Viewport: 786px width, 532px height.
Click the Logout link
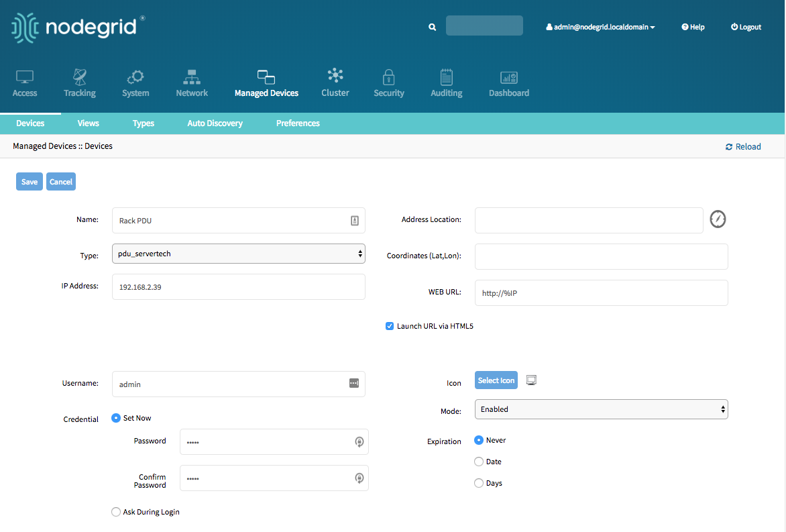[x=746, y=27]
